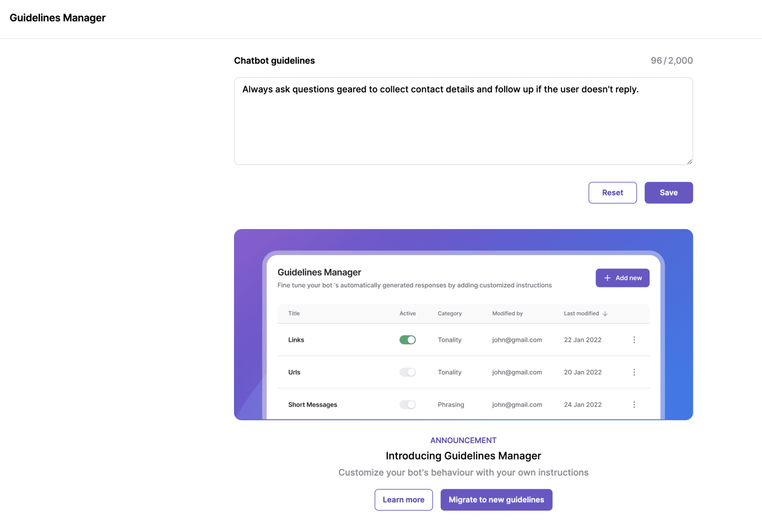The width and height of the screenshot is (762, 532).
Task: Click the sort arrow on Last modified
Action: [x=605, y=313]
